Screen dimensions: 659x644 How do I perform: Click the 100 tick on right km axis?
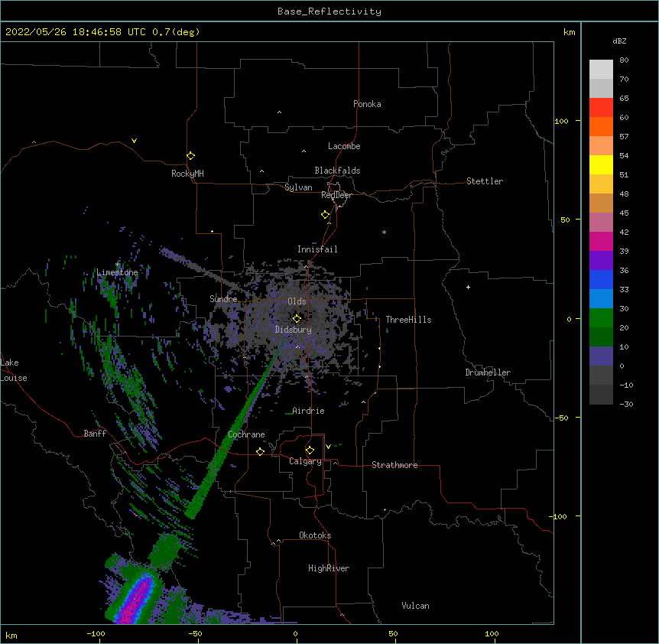(x=561, y=121)
